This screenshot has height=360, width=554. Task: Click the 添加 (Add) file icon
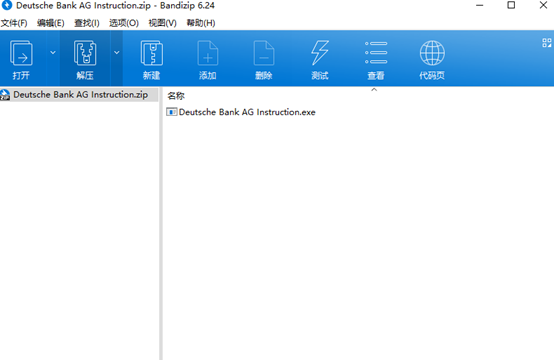208,53
